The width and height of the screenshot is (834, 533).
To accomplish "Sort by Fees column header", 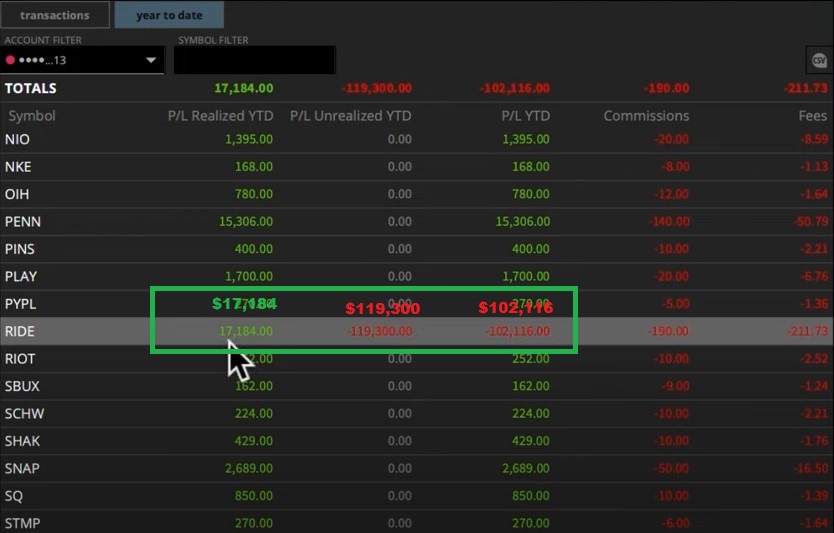I will tap(813, 115).
